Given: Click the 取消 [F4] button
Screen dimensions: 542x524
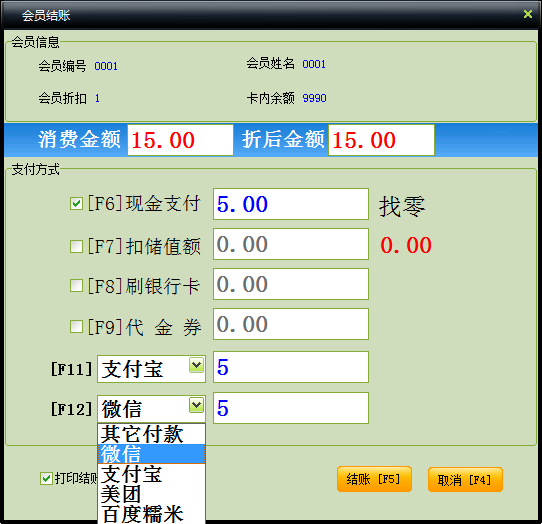Looking at the screenshot, I should pyautogui.click(x=465, y=479).
